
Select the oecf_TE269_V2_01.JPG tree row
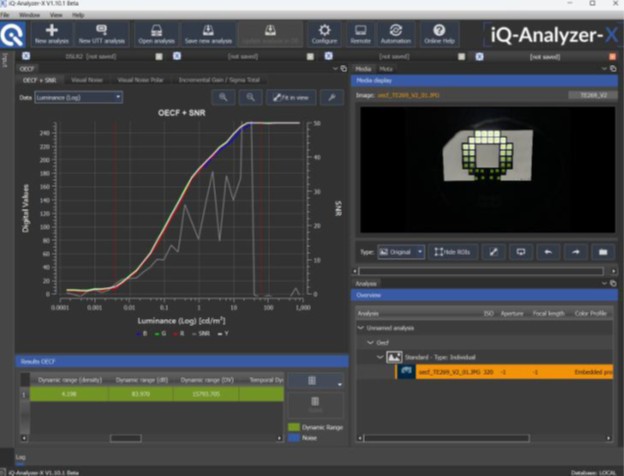pyautogui.click(x=504, y=372)
